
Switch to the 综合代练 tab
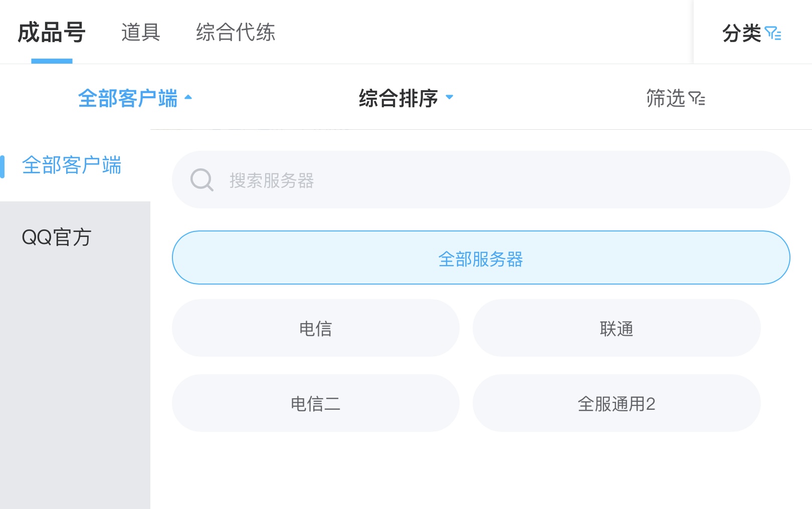[236, 33]
